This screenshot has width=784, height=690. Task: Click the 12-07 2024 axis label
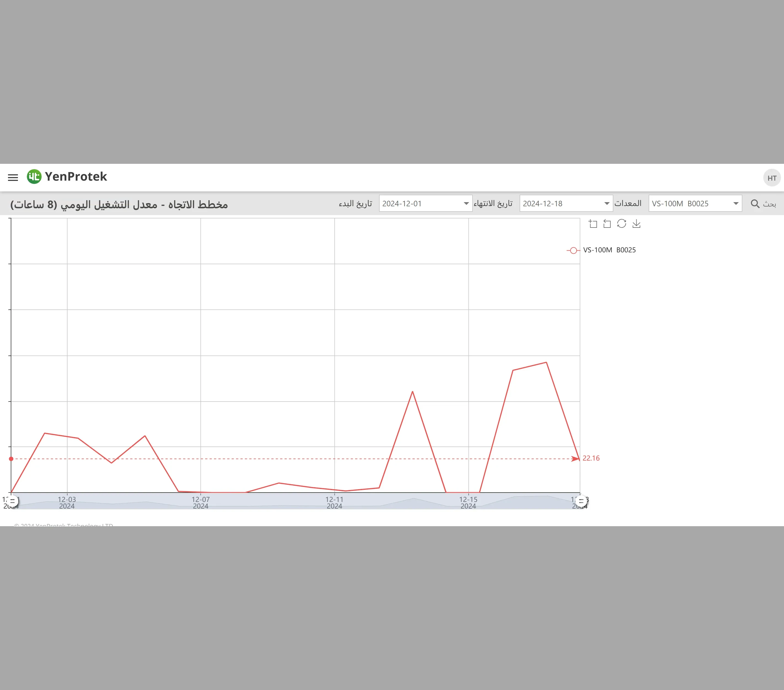coord(201,503)
